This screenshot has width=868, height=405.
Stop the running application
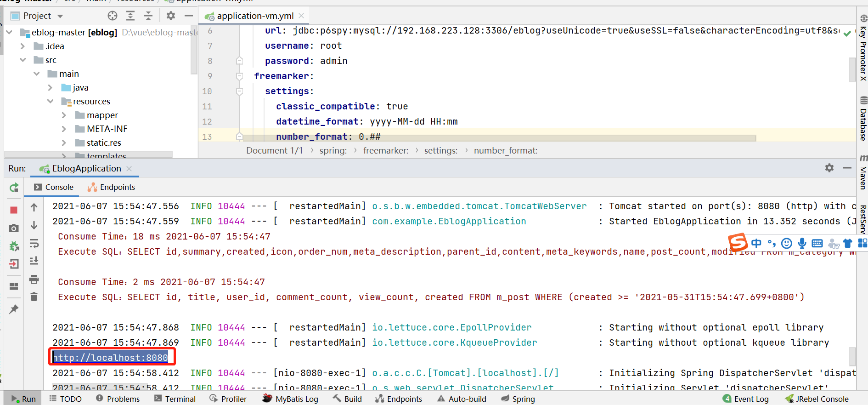[x=14, y=210]
